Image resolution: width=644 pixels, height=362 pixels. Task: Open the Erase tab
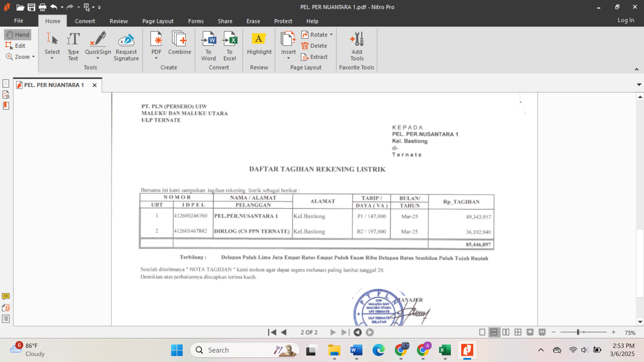click(x=253, y=21)
